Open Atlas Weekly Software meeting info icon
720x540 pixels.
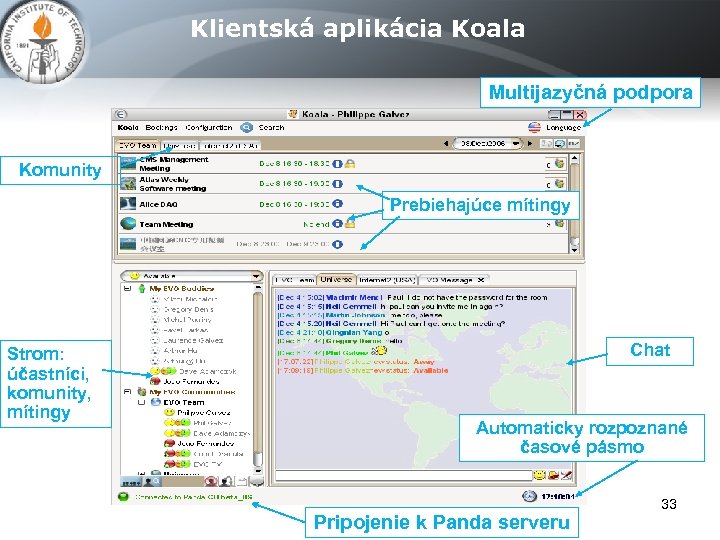tap(338, 184)
